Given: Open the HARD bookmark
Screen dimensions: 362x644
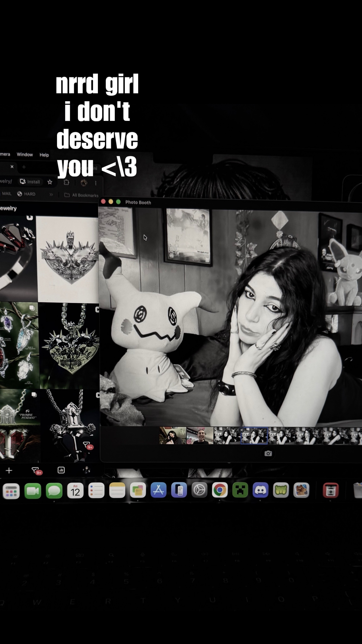Looking at the screenshot, I should point(26,194).
